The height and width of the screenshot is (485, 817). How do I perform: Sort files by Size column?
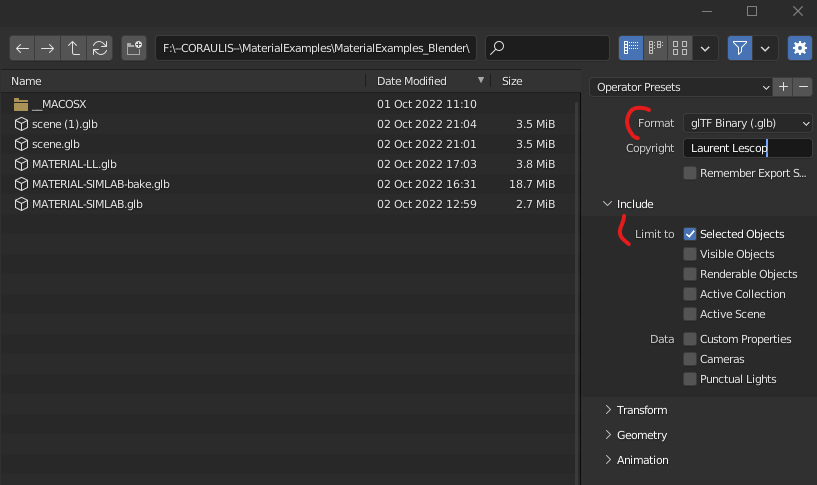[x=512, y=81]
